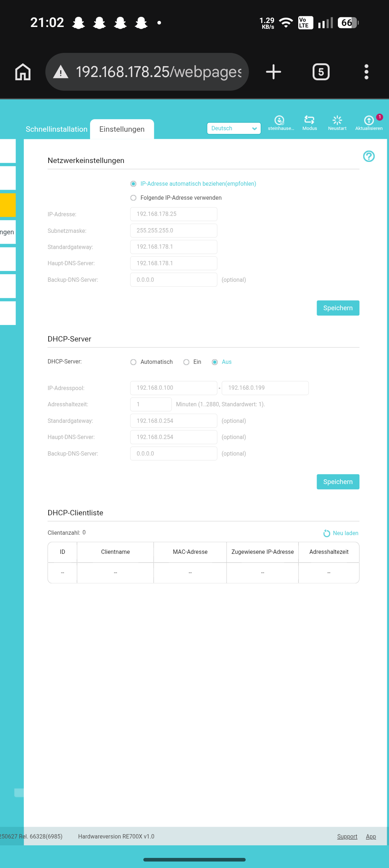Select the highlighted yellow sidebar item
389x868 pixels.
tap(8, 205)
